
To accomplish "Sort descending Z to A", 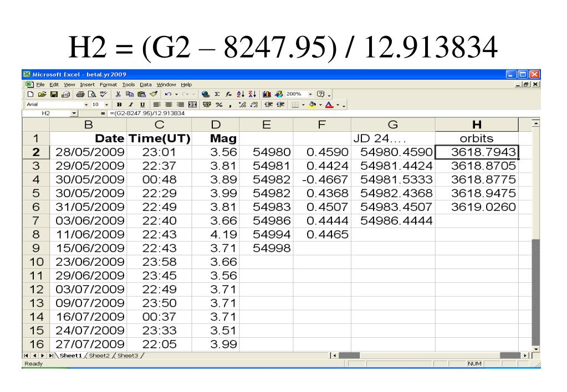I will pyautogui.click(x=252, y=94).
